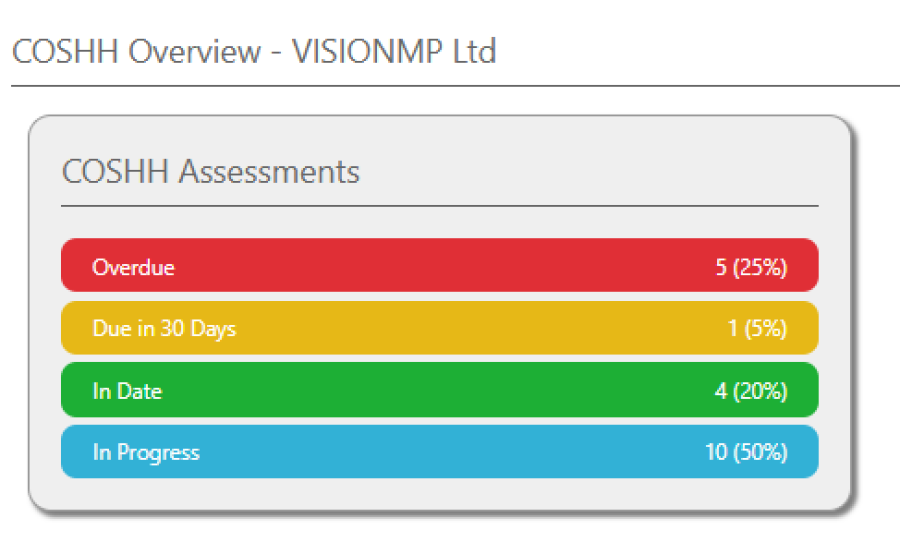Open the yellow Due in 30 Days bar
The height and width of the screenshot is (554, 900).
click(x=440, y=328)
